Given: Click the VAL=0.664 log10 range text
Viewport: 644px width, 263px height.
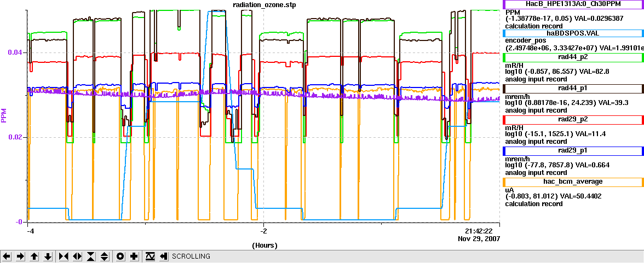Looking at the screenshot, I should [x=557, y=165].
